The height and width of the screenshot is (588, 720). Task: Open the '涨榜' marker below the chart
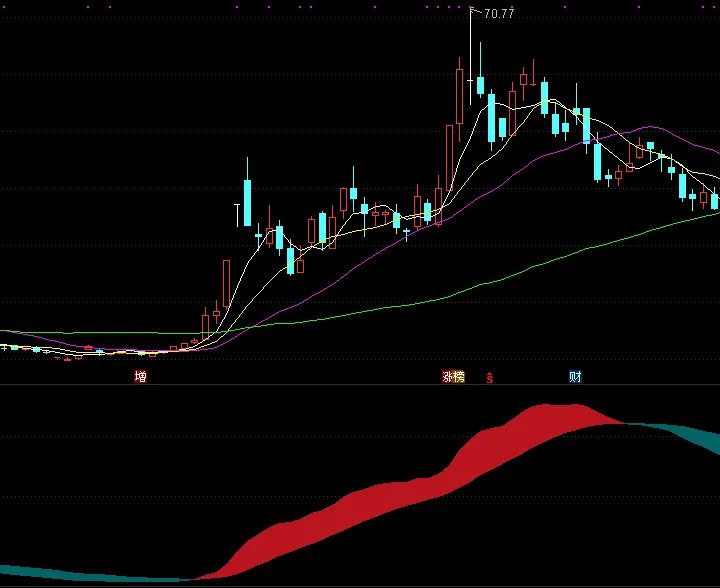pyautogui.click(x=453, y=377)
